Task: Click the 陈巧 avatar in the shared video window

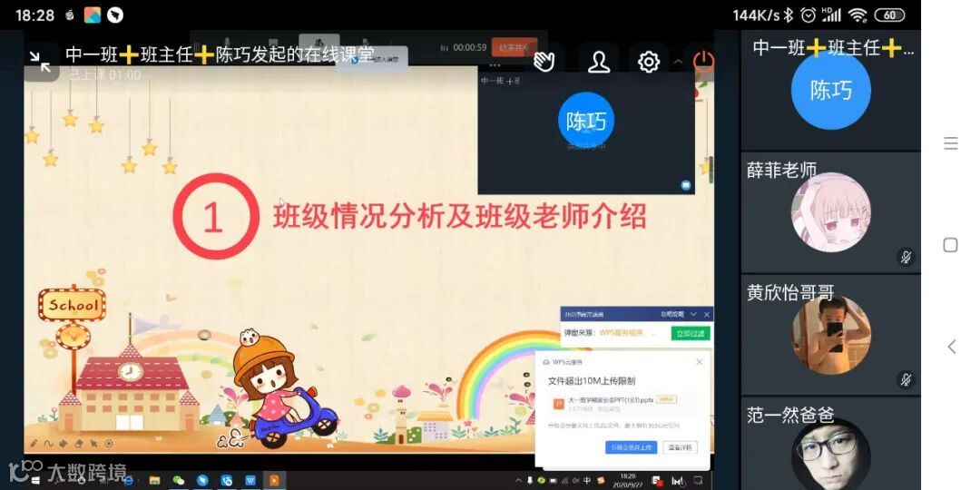Action: tap(585, 120)
